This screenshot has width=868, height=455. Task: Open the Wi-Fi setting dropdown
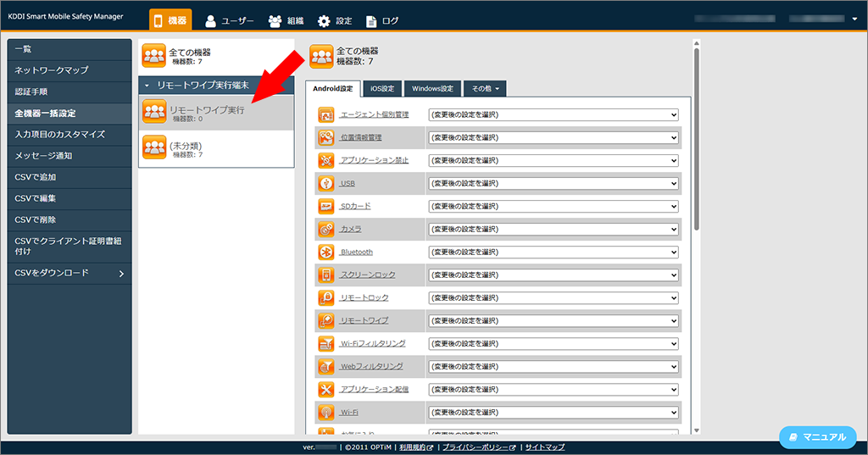tap(554, 413)
